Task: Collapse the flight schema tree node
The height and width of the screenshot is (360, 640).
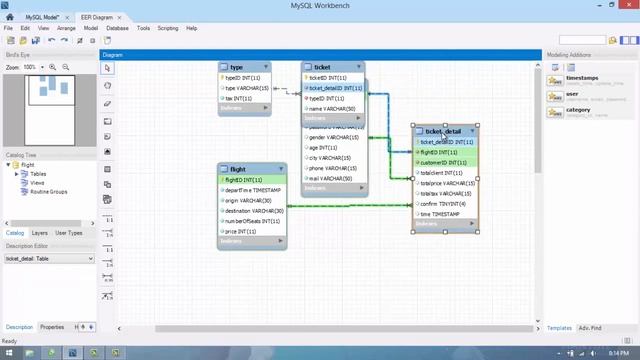Action: (x=8, y=164)
